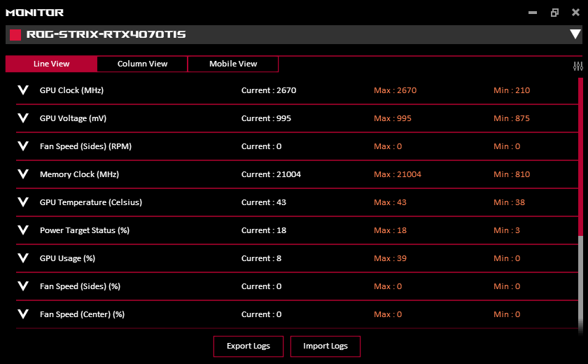This screenshot has width=588, height=364.
Task: Select the ROG-STRIX-RTX4070TIS device name
Action: (x=106, y=34)
